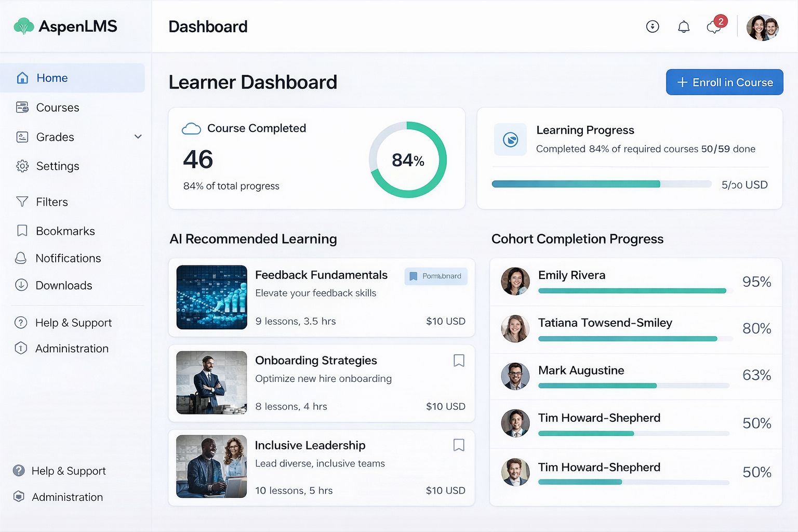Select Courses in the sidebar menu

(57, 108)
